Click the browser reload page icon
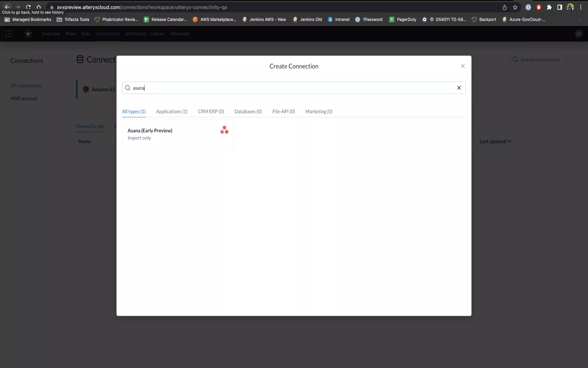The height and width of the screenshot is (368, 588). (x=28, y=7)
